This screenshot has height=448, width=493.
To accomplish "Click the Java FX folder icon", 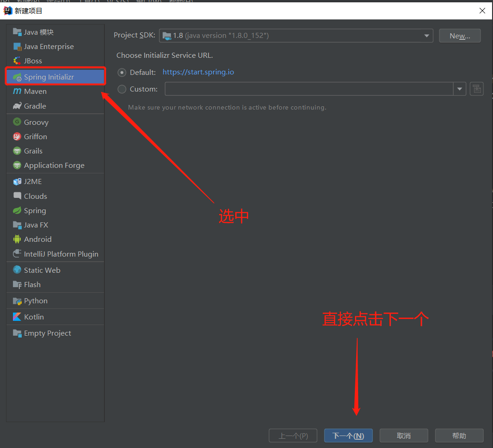I will [17, 225].
